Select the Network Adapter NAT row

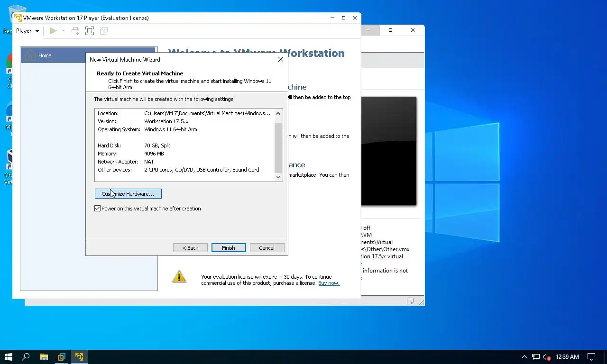click(x=184, y=162)
